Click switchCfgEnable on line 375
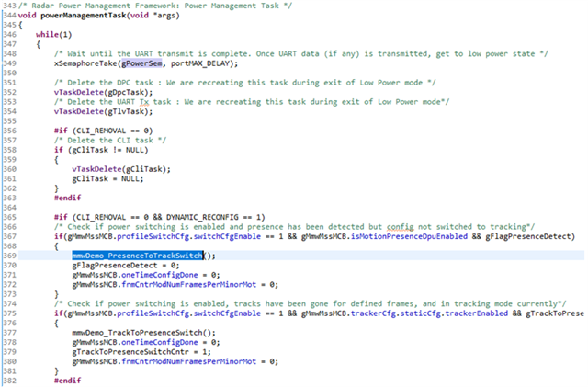Screen dimensions: 588x387 click(x=227, y=313)
